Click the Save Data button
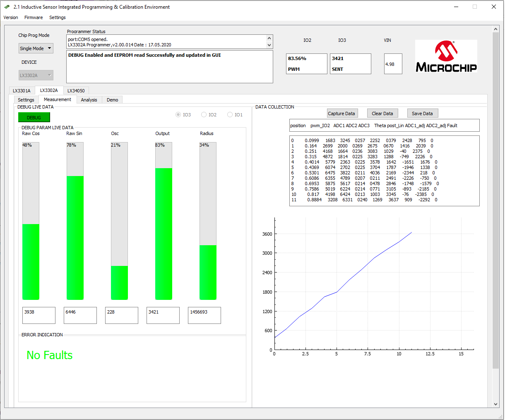The image size is (505, 420). (x=422, y=113)
